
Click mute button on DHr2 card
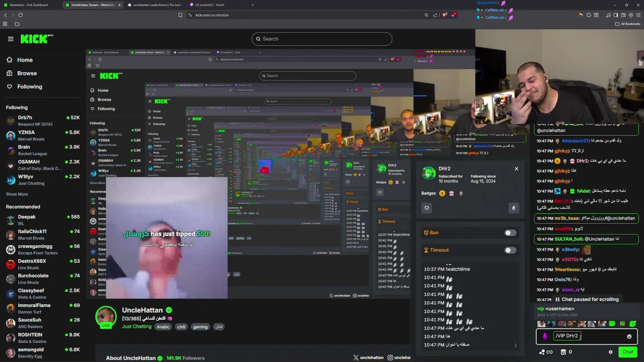[513, 208]
